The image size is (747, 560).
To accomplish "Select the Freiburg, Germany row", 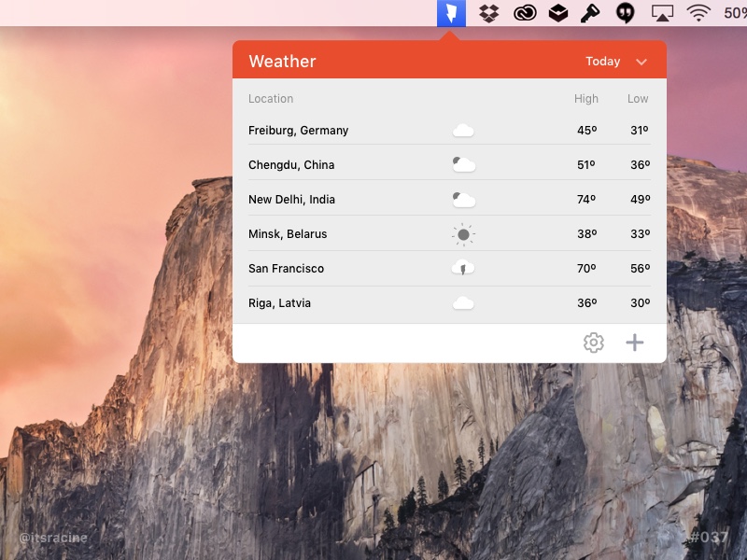I will (299, 131).
